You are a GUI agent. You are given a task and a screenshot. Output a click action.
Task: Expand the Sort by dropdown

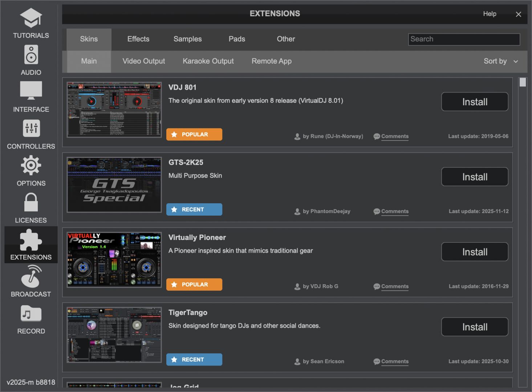coord(500,61)
